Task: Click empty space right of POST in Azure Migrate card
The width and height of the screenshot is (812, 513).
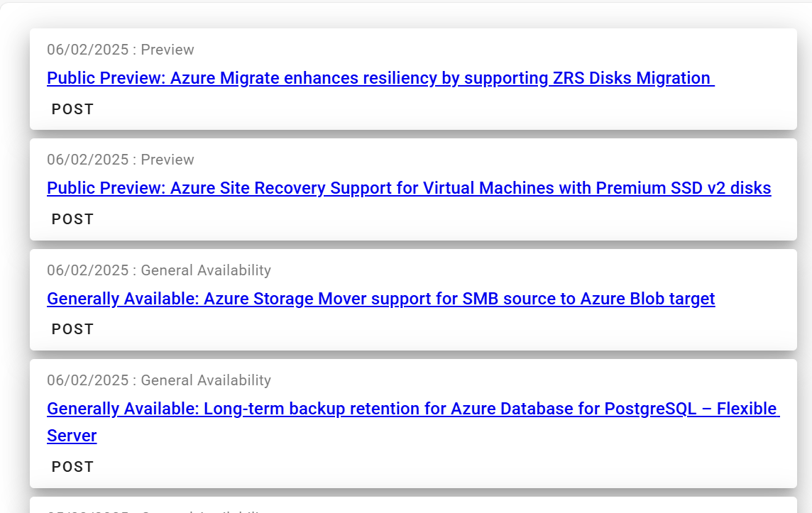Action: (426, 109)
